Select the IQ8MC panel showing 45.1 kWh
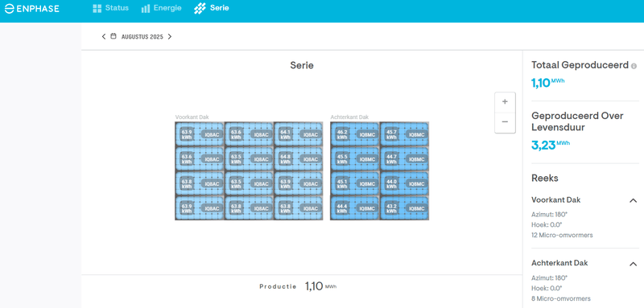 point(355,183)
